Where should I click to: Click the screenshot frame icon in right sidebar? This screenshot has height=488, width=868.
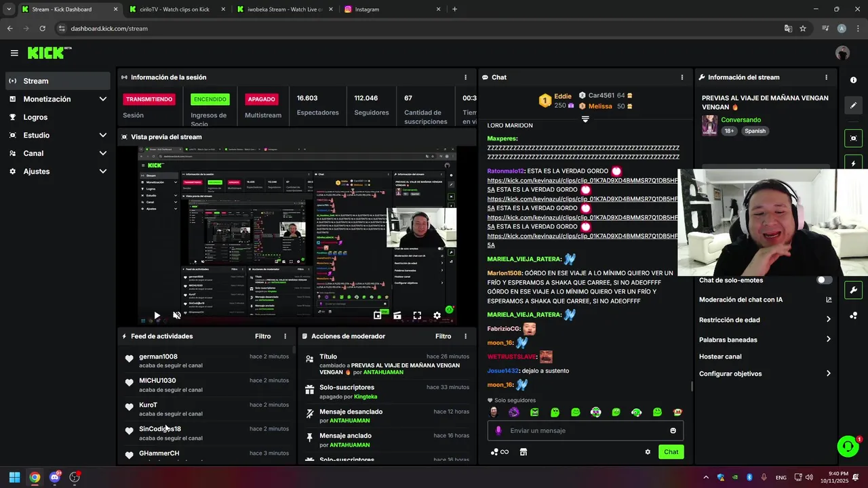[x=853, y=138]
